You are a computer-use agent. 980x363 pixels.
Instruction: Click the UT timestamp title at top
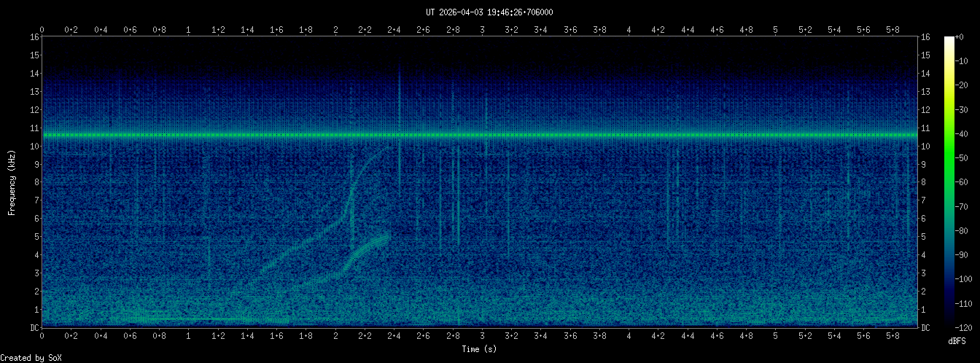coord(489,12)
